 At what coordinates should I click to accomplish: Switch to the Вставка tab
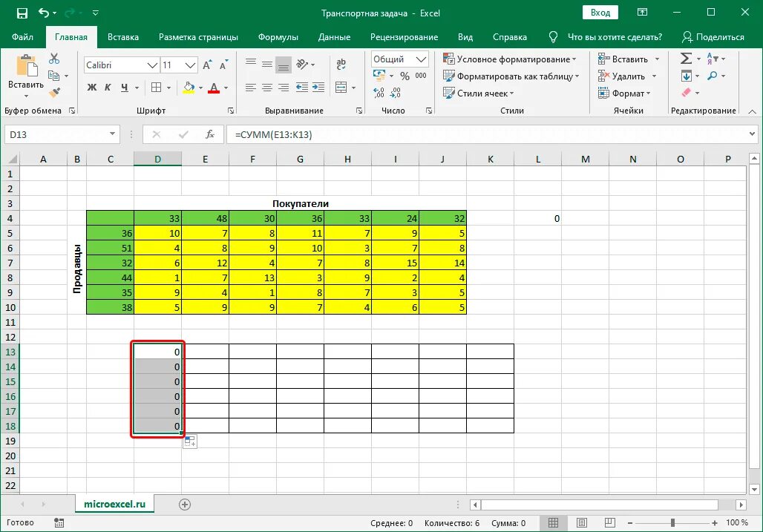pyautogui.click(x=123, y=37)
